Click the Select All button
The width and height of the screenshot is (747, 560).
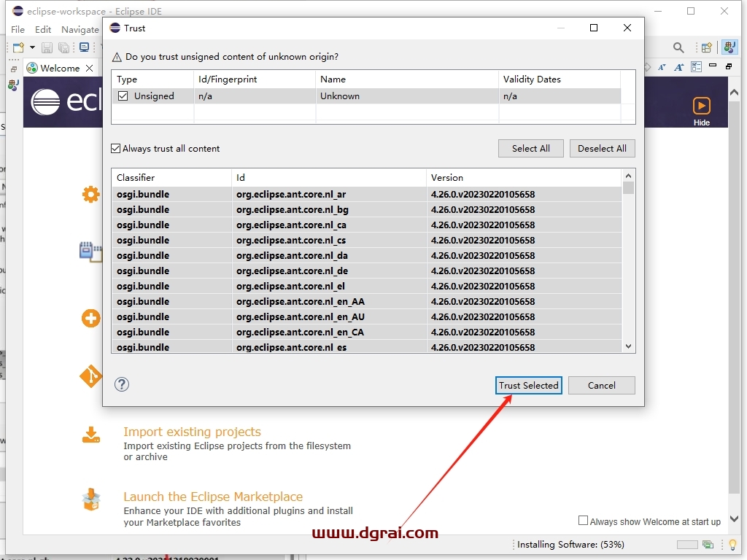(531, 148)
